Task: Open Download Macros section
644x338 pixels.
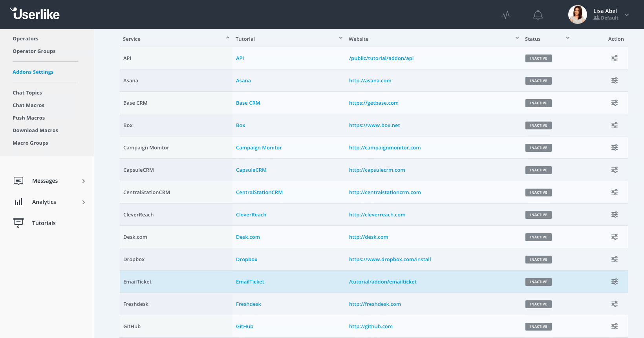Action: pyautogui.click(x=35, y=131)
